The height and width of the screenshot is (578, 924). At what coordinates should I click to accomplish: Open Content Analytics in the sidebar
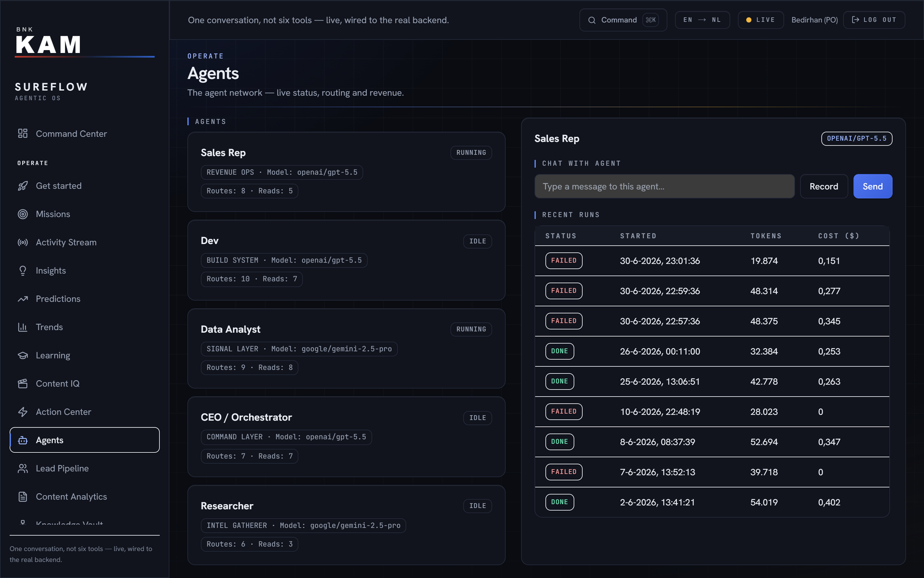[85, 497]
